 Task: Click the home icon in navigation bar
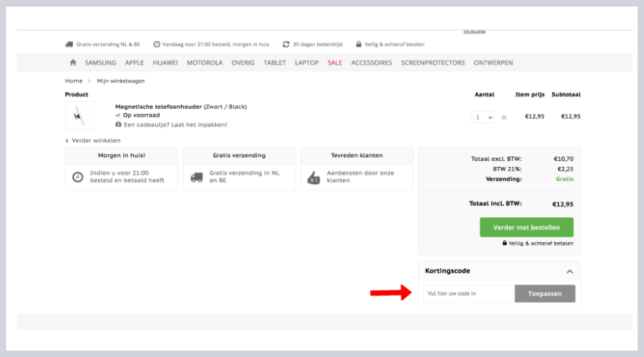(73, 62)
